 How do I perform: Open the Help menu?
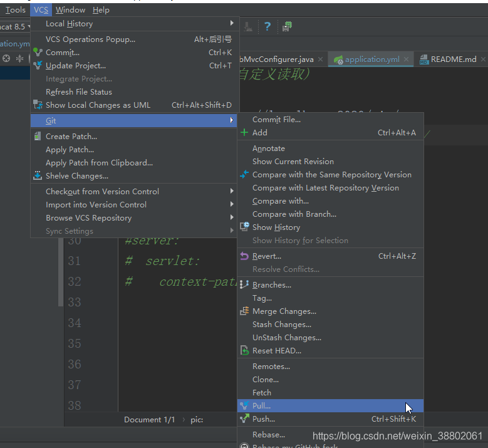tap(101, 10)
